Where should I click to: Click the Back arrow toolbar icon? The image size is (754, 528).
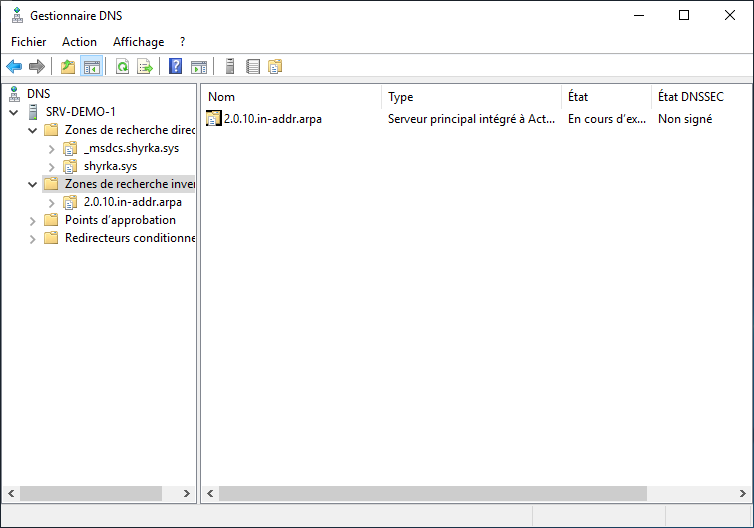(x=14, y=67)
